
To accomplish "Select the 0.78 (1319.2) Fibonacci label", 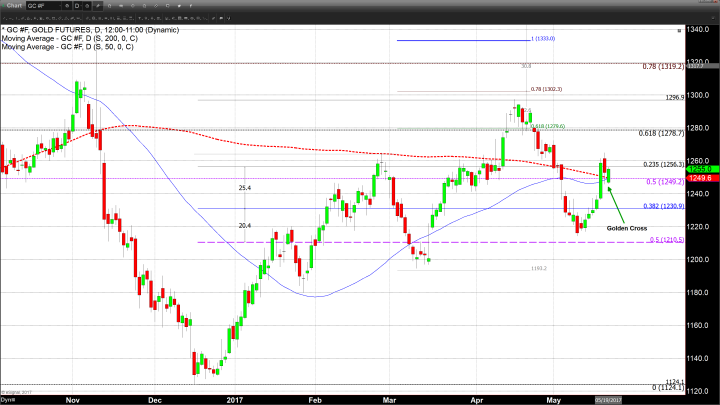I will pyautogui.click(x=662, y=66).
